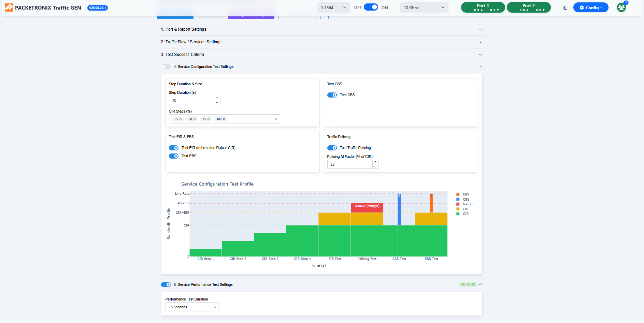Open the Y.1564 test mode dropdown
Image resolution: width=644 pixels, height=323 pixels.
tap(333, 8)
